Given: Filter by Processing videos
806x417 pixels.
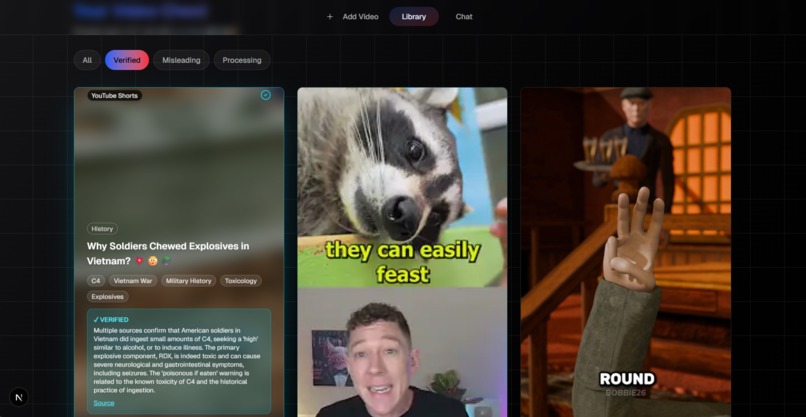Looking at the screenshot, I should click(x=242, y=60).
